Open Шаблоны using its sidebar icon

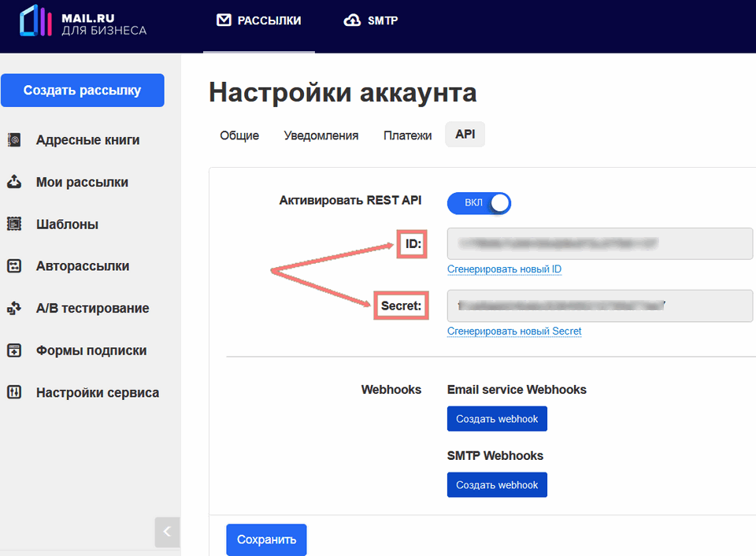click(14, 224)
